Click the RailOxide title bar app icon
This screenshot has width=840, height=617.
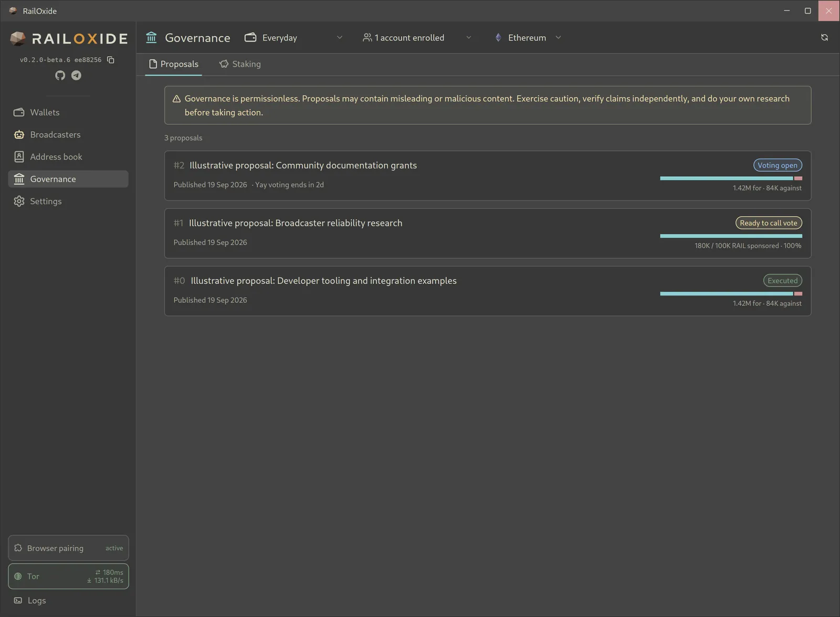(x=13, y=10)
